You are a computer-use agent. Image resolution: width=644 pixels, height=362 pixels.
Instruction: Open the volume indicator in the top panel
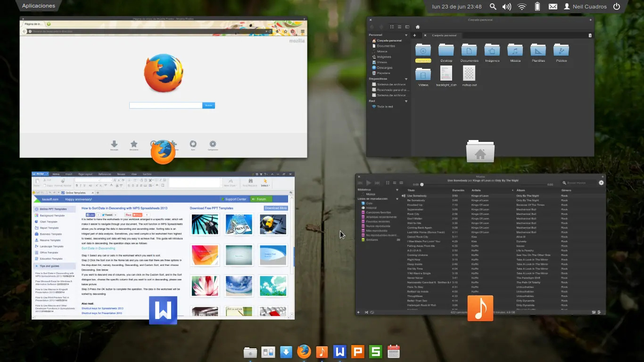point(507,7)
